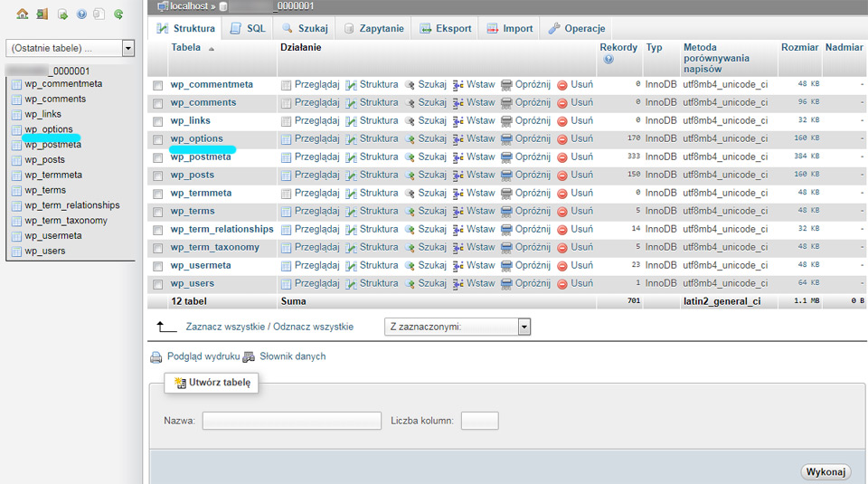Viewport: 868px width, 484px height.
Task: Click the Wstaw icon for wp_usermeta
Action: 458,266
